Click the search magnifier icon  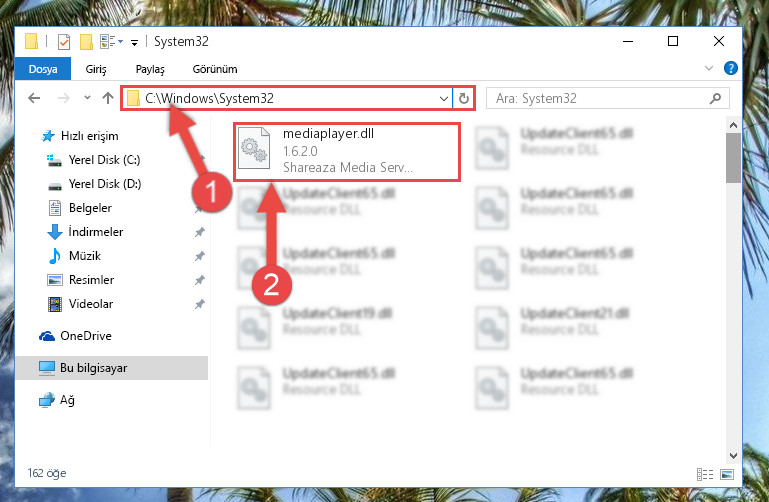(716, 99)
